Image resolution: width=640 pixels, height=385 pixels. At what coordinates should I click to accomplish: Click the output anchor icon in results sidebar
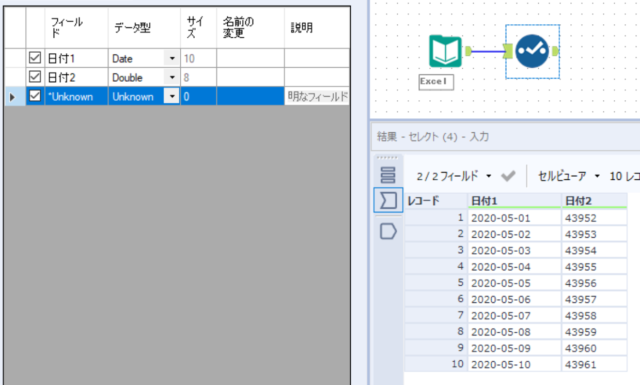388,231
